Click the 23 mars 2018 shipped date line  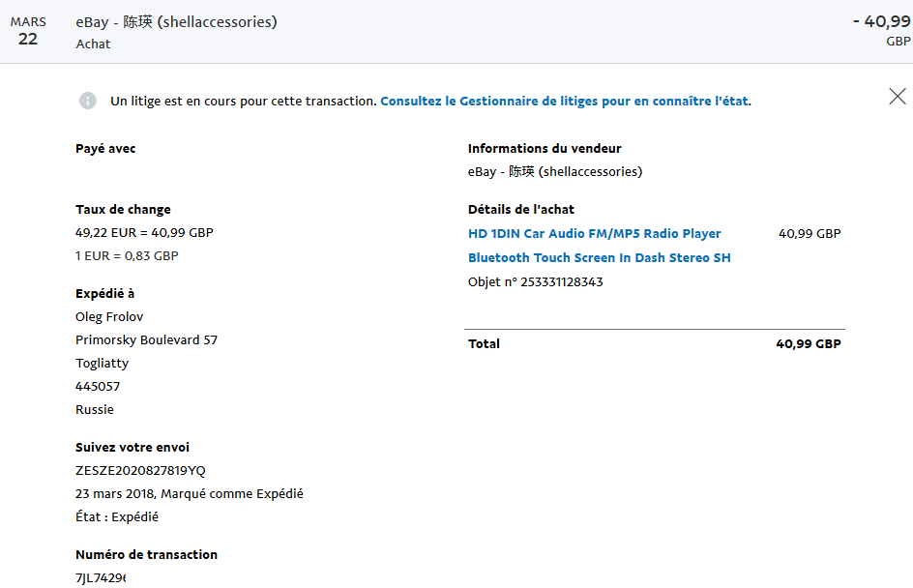pos(190,493)
